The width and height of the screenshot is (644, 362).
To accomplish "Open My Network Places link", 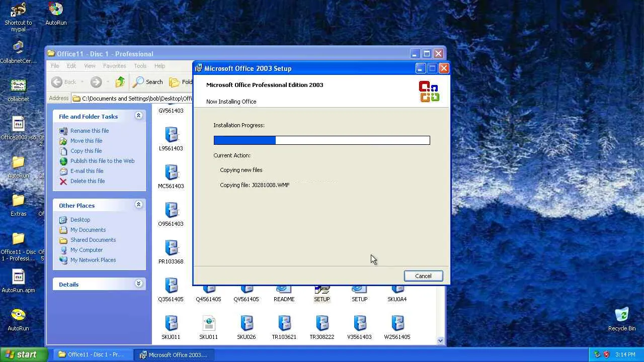I will [x=93, y=260].
